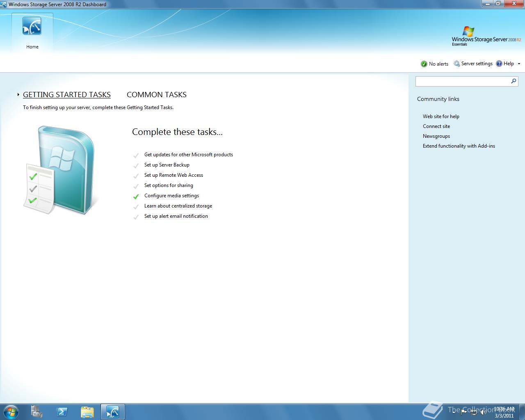Minimize the Dashboard window
Screen dimensions: 525x420
pyautogui.click(x=487, y=4)
